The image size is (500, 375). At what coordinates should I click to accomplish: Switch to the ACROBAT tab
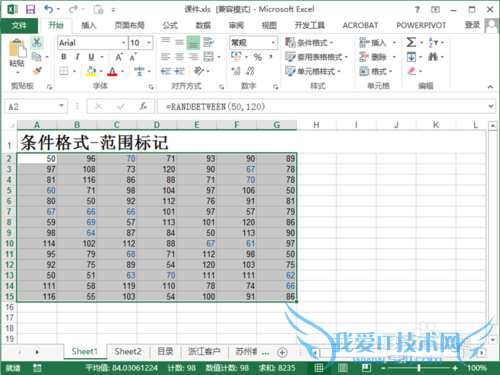pos(360,25)
